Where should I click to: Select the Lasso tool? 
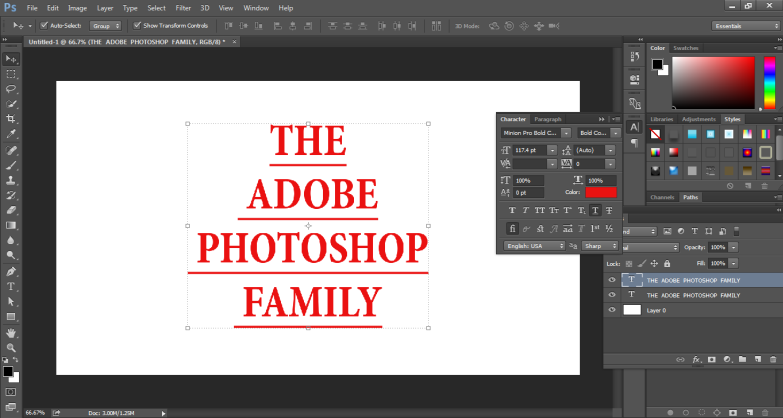11,89
